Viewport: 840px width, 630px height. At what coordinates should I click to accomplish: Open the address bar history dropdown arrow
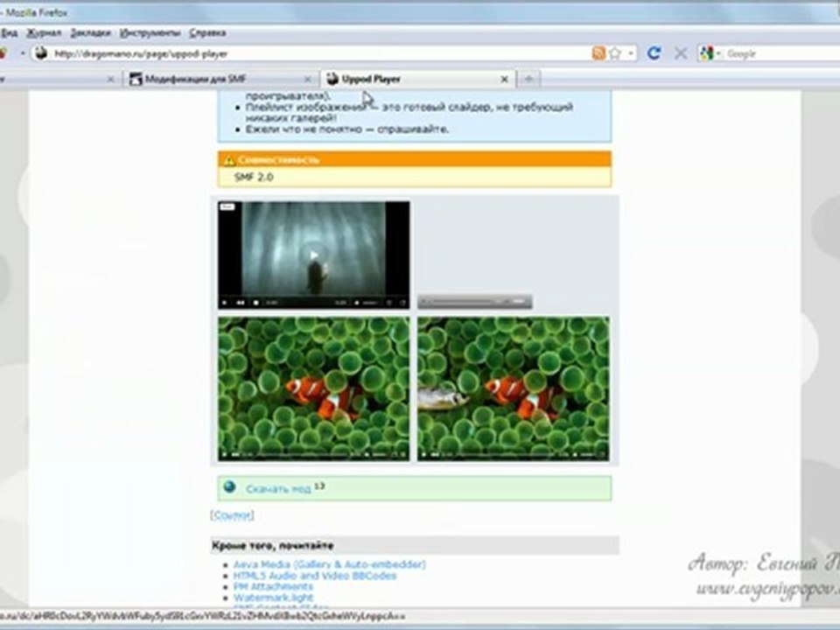tap(631, 53)
